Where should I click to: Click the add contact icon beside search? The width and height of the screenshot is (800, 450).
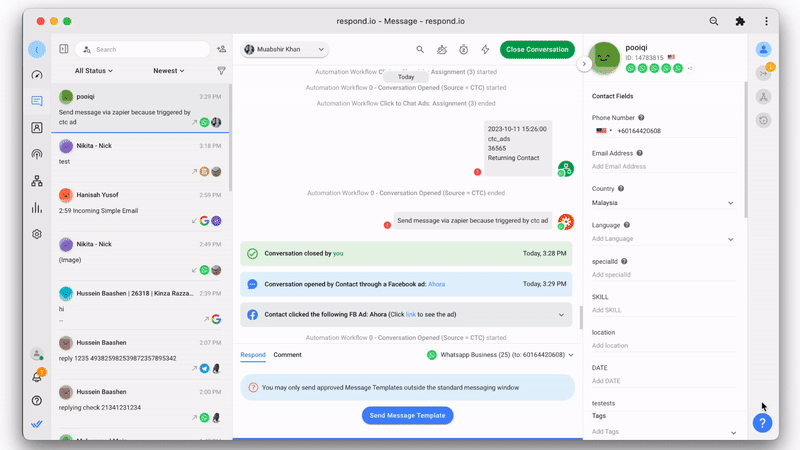pyautogui.click(x=221, y=49)
